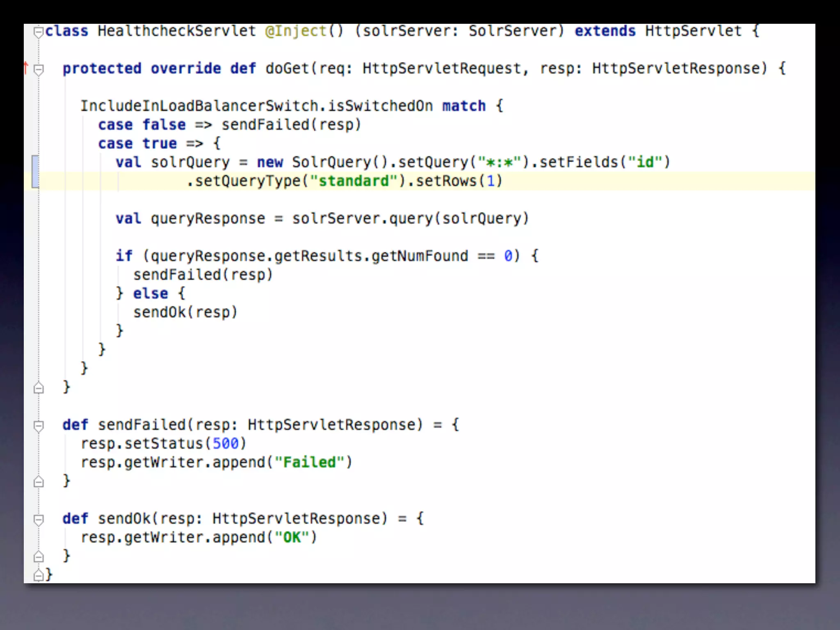This screenshot has width=840, height=630.
Task: Click the "standard" string literal
Action: (x=354, y=181)
